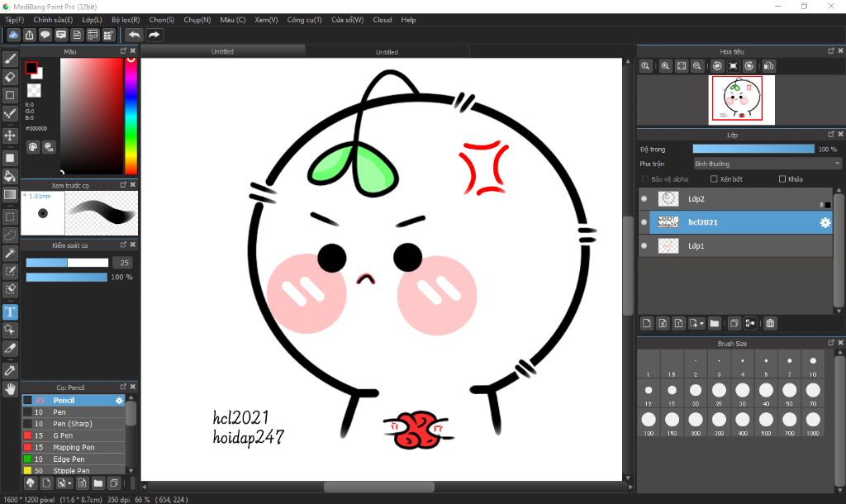Click the transparent color swatch
Image resolution: width=846 pixels, height=504 pixels.
click(34, 90)
